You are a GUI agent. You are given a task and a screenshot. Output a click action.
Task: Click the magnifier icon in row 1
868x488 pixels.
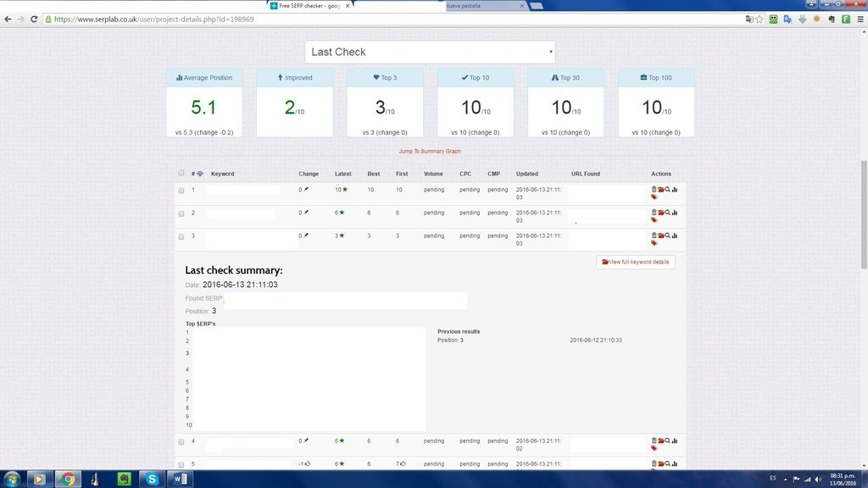pyautogui.click(x=668, y=189)
